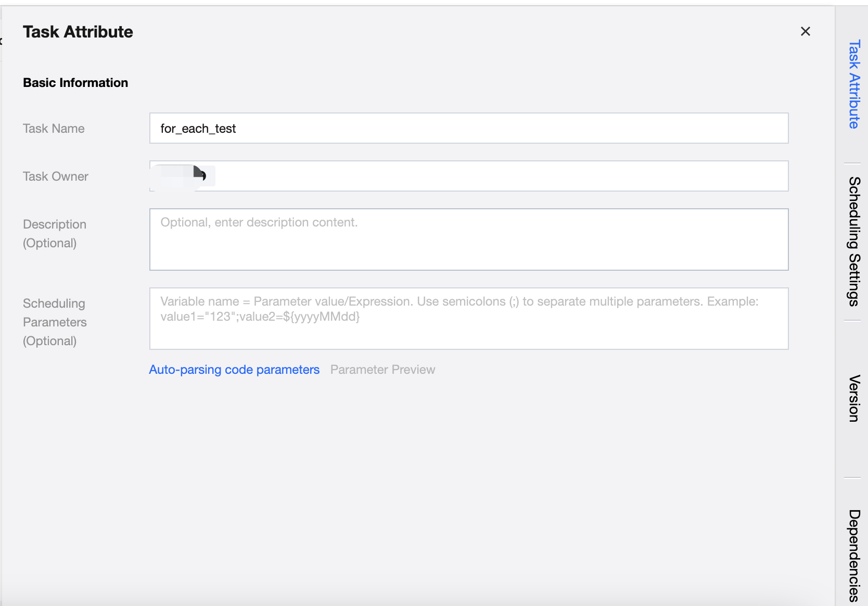Open Parameter Preview
868x606 pixels.
point(382,370)
